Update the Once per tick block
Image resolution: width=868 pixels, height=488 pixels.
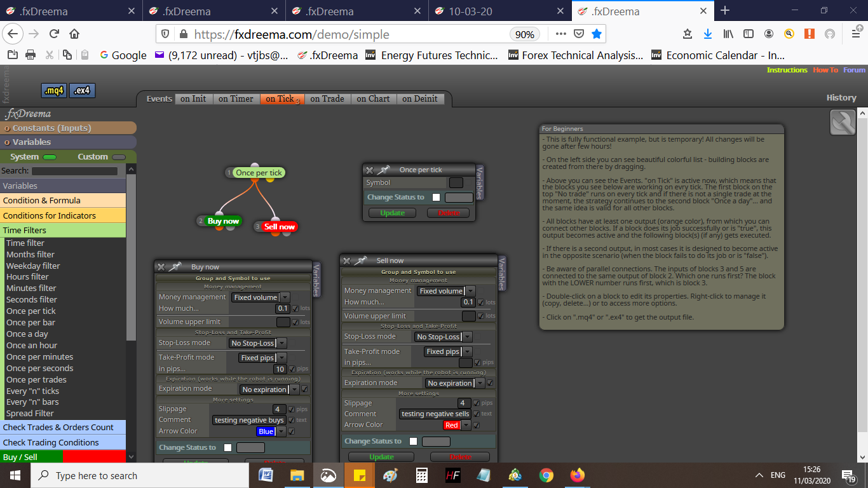(x=392, y=213)
